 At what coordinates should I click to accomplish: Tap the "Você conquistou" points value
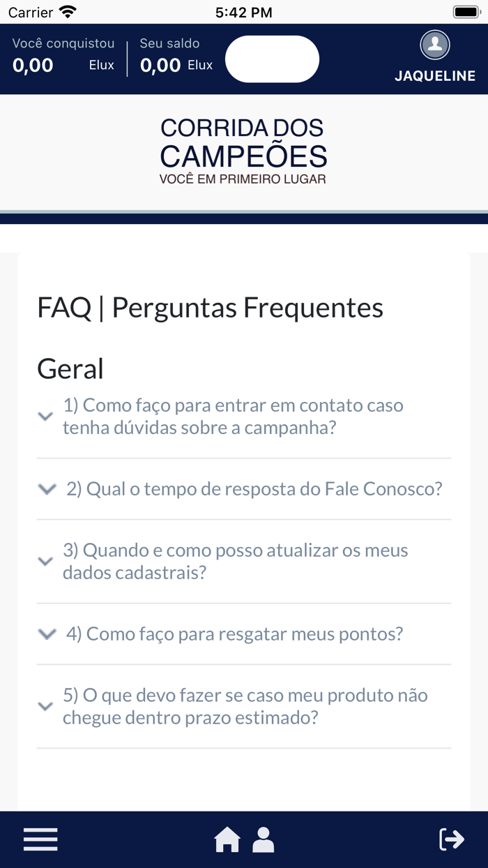pyautogui.click(x=33, y=66)
